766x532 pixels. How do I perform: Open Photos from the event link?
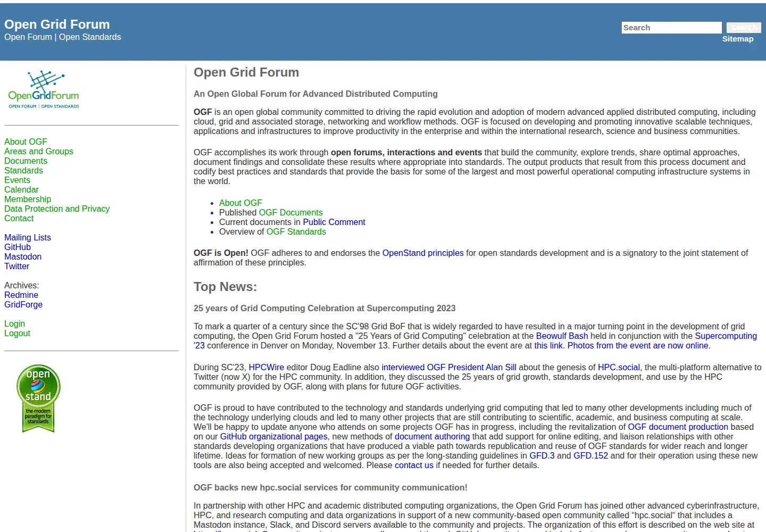tap(638, 345)
